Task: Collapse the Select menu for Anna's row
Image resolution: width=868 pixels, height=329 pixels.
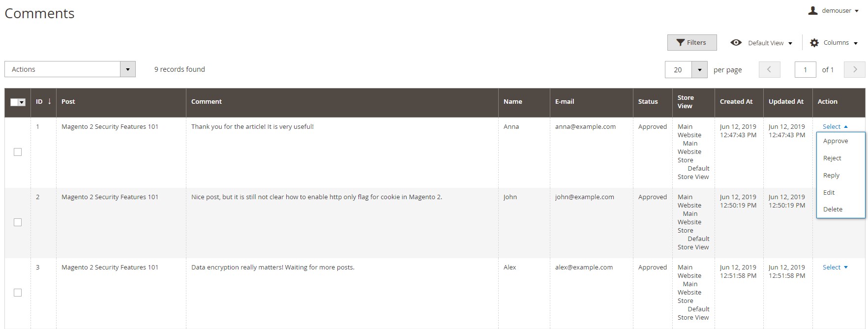Action: pos(835,127)
